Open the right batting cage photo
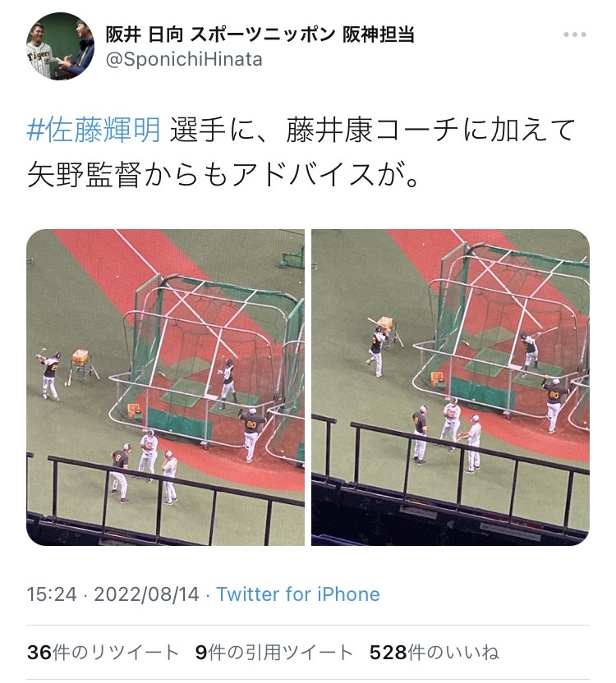The height and width of the screenshot is (683, 616). pos(450,387)
